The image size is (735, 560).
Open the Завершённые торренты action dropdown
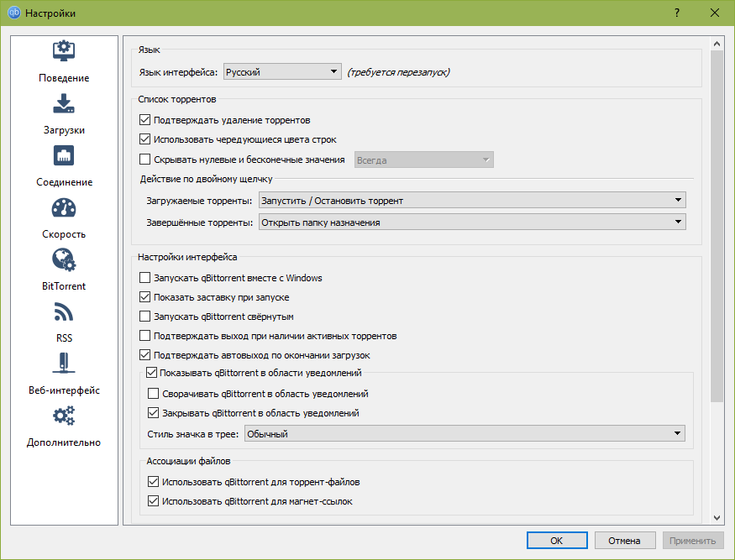(472, 222)
